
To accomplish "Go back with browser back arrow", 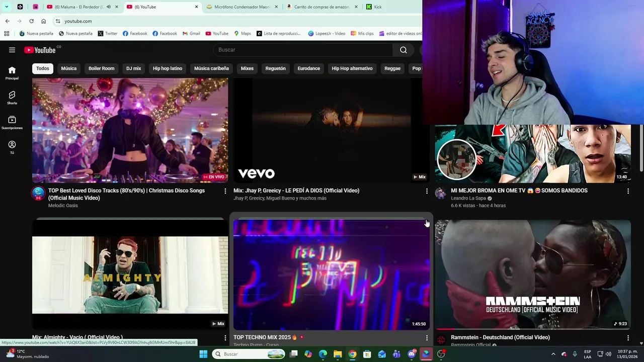I will pyautogui.click(x=7, y=21).
